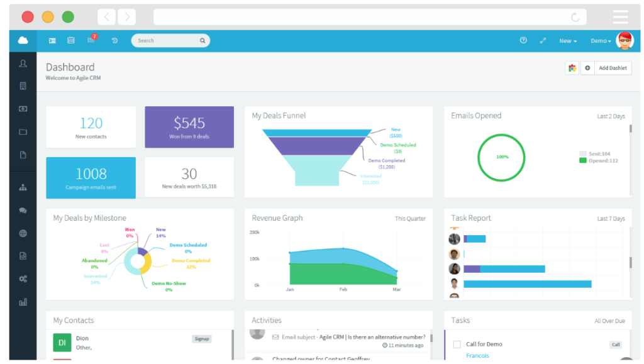Click the browser reload icon
644x364 pixels.
pos(575,17)
